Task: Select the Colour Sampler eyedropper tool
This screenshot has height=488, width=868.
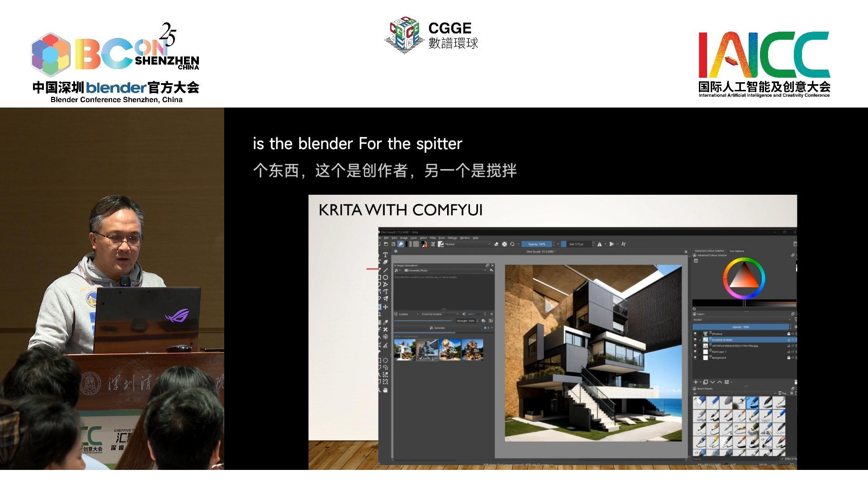Action: coord(385,322)
